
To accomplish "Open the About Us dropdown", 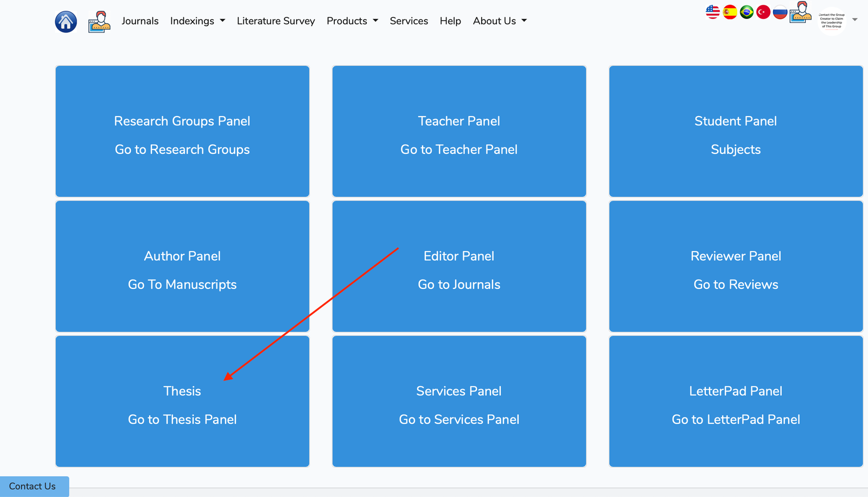I will [x=500, y=21].
